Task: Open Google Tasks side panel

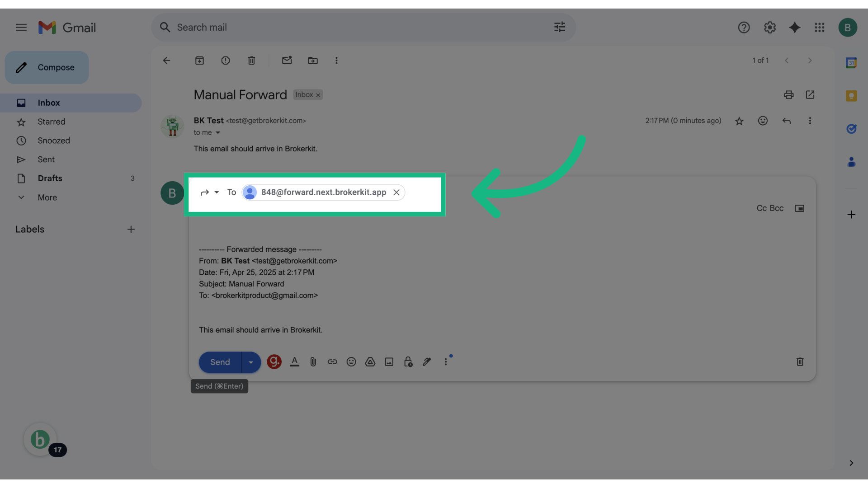Action: (x=851, y=129)
